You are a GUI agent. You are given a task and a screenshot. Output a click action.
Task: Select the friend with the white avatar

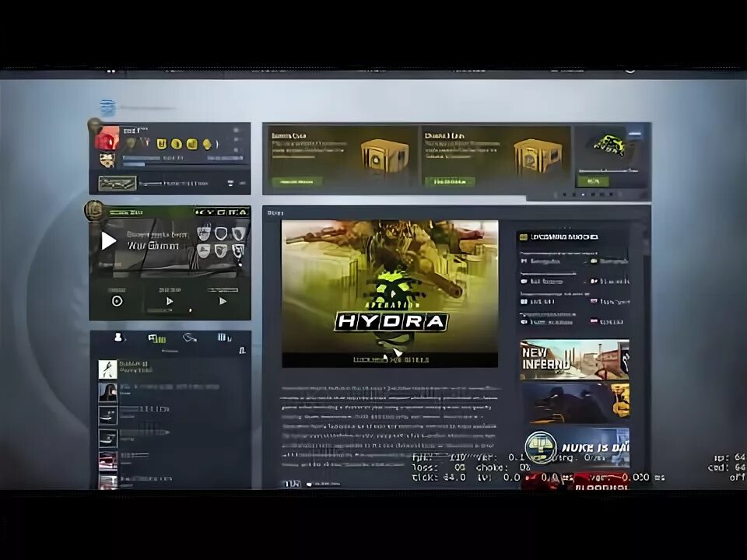point(107,369)
